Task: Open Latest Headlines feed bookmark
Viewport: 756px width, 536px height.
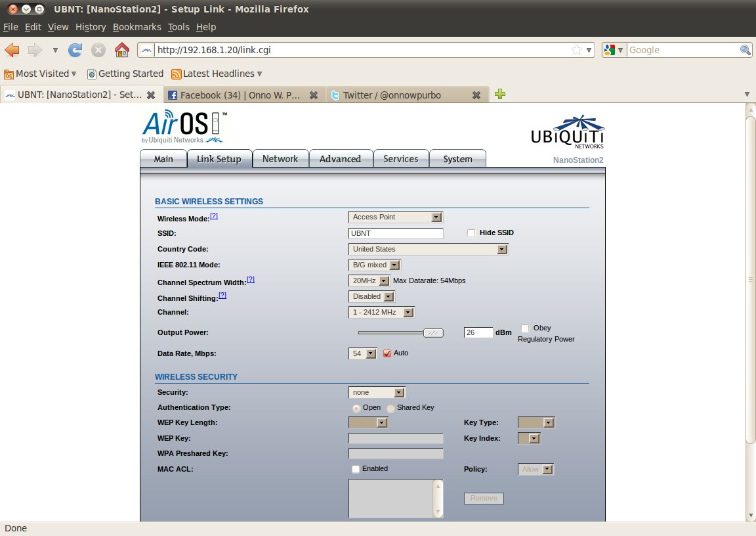Action: click(217, 74)
